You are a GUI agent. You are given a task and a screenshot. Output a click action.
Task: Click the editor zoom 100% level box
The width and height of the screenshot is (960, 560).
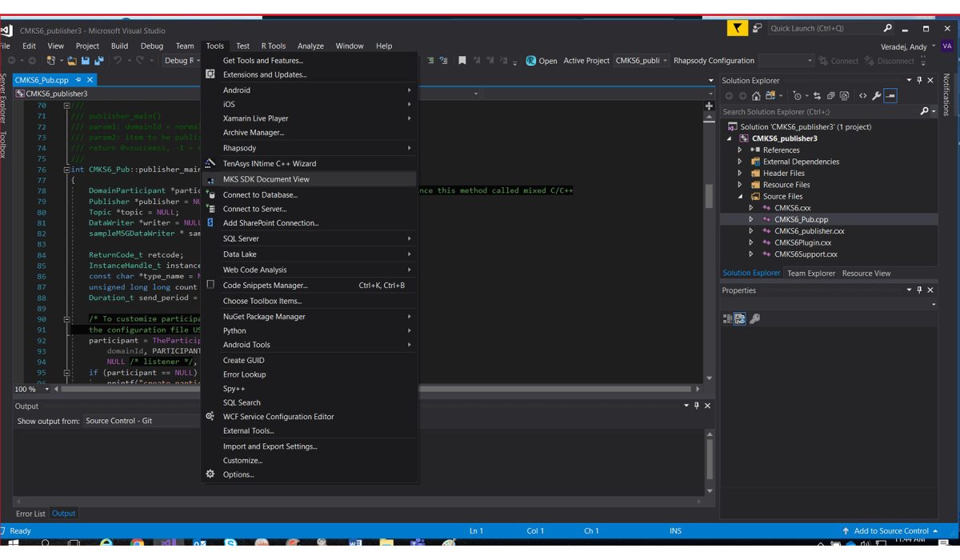point(26,390)
